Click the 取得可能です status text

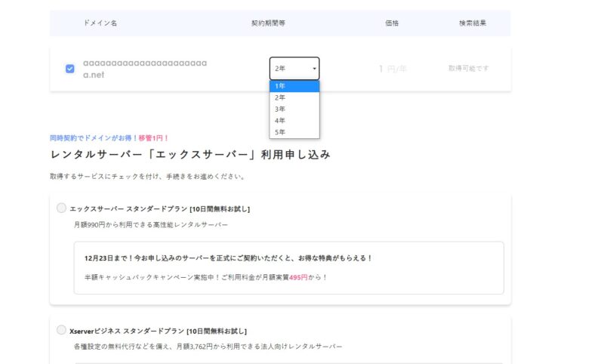(x=468, y=68)
